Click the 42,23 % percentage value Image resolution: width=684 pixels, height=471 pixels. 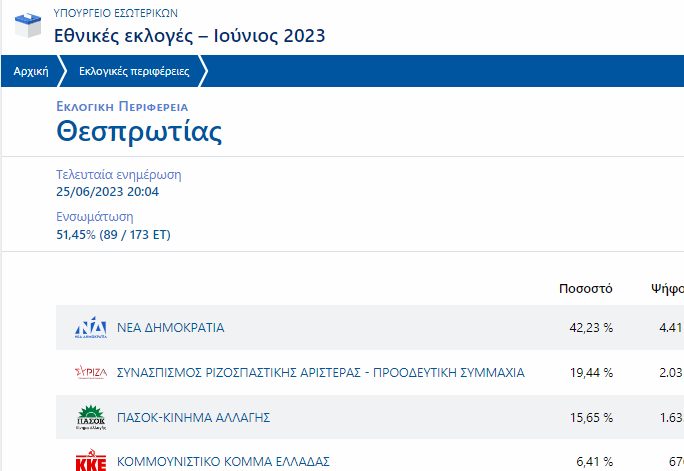point(591,328)
